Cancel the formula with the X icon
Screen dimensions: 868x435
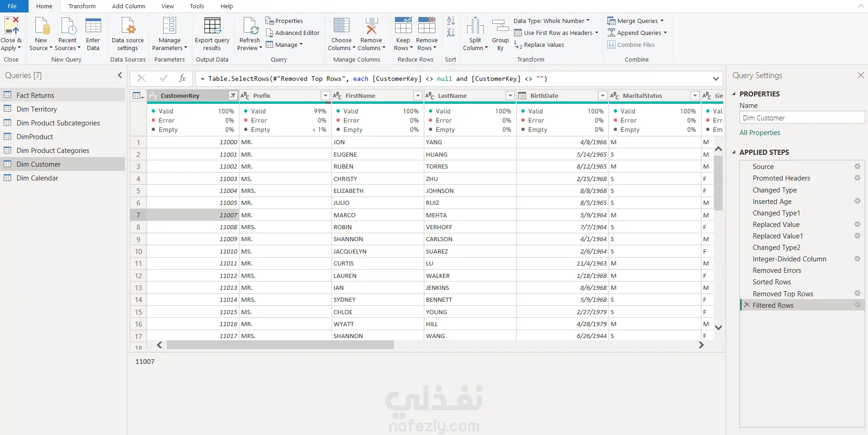click(x=142, y=79)
